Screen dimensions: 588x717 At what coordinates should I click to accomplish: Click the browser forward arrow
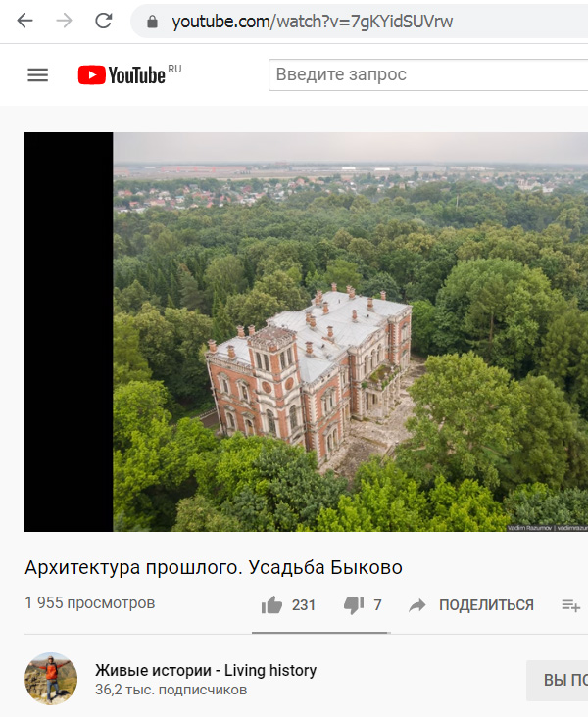(x=64, y=21)
